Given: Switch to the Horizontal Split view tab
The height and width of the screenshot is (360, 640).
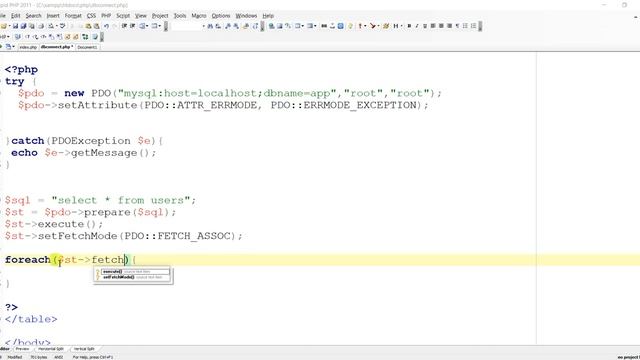Looking at the screenshot, I should (51, 349).
